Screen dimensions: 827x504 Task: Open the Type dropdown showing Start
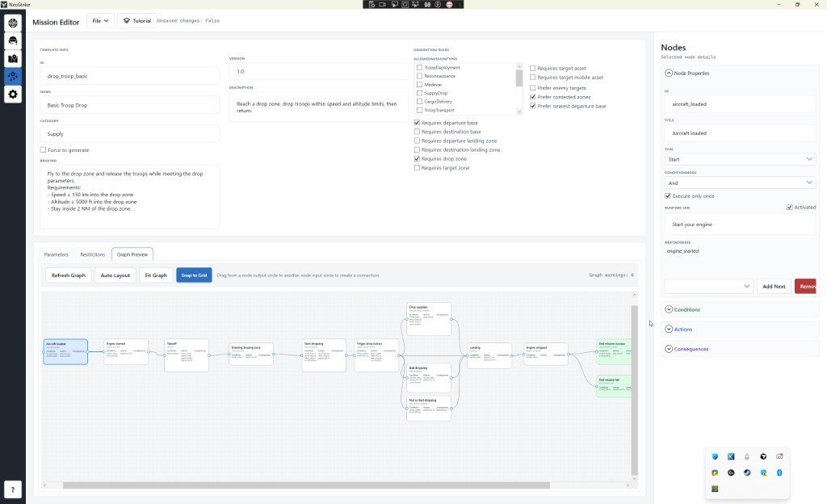[x=740, y=159]
